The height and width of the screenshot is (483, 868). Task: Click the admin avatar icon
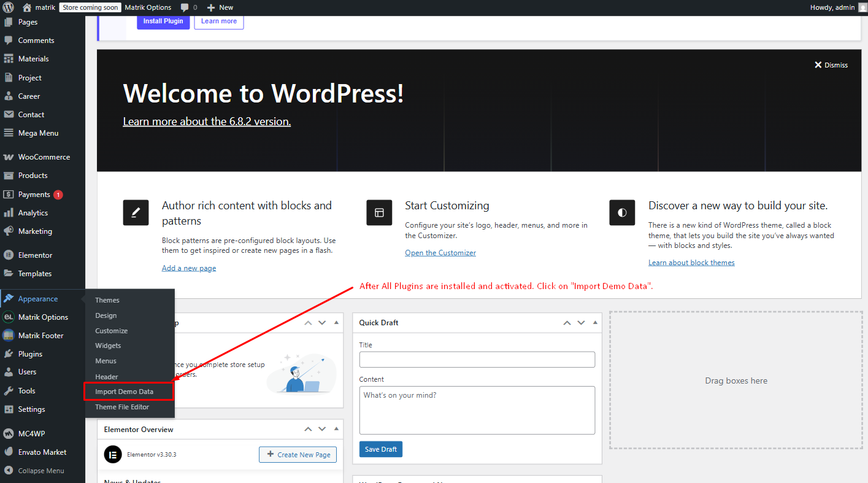tap(862, 7)
